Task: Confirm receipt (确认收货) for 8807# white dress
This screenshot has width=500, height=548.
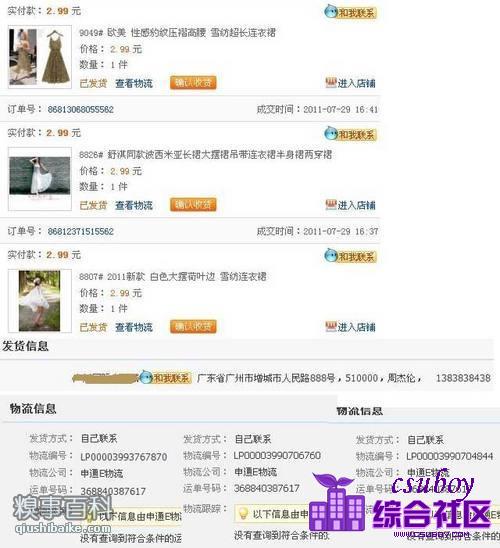Action: 193,327
